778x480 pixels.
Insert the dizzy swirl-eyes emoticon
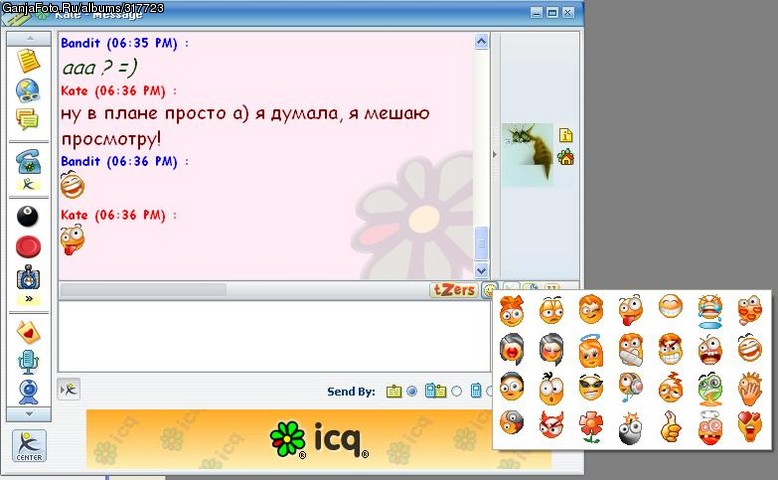point(710,427)
